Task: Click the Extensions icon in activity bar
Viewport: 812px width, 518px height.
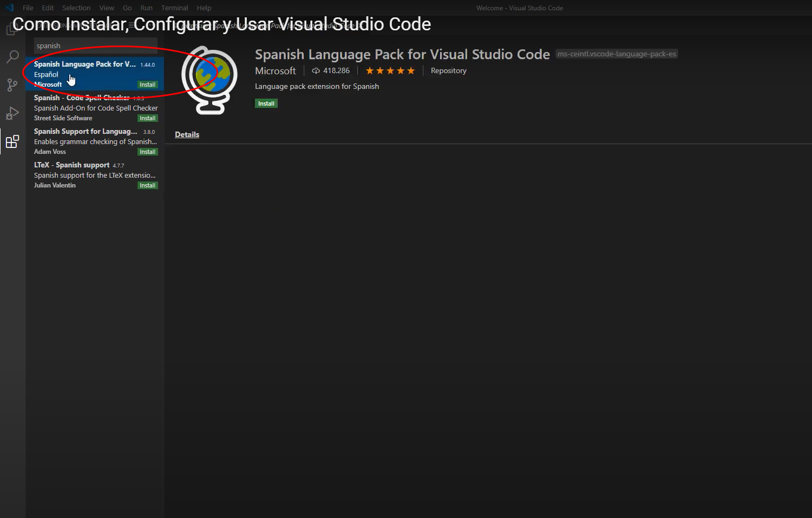Action: click(x=12, y=142)
